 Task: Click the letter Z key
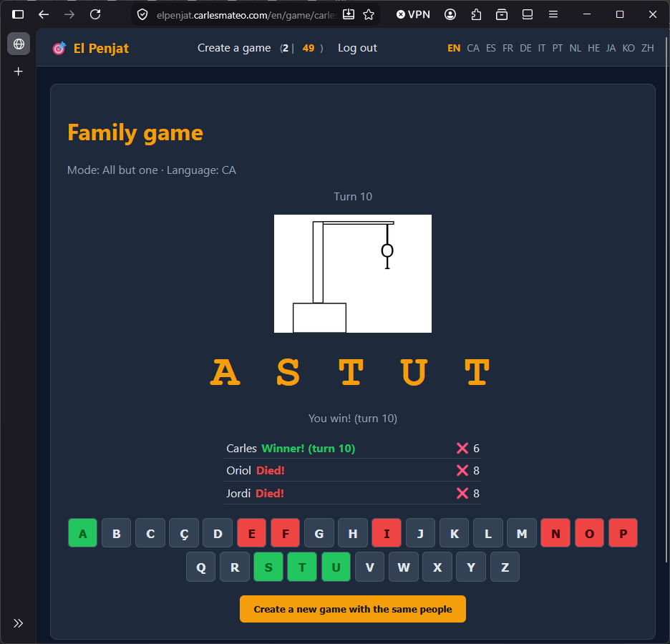coord(505,567)
